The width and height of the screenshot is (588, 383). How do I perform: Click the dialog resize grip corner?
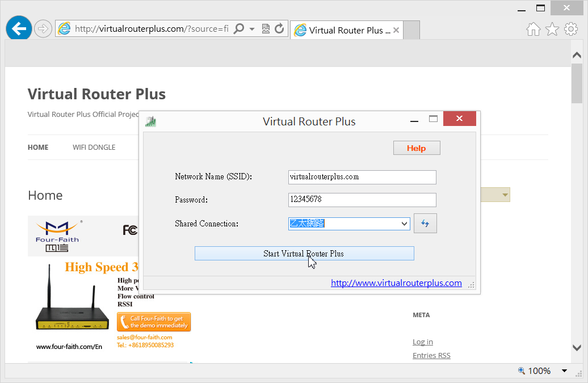472,285
